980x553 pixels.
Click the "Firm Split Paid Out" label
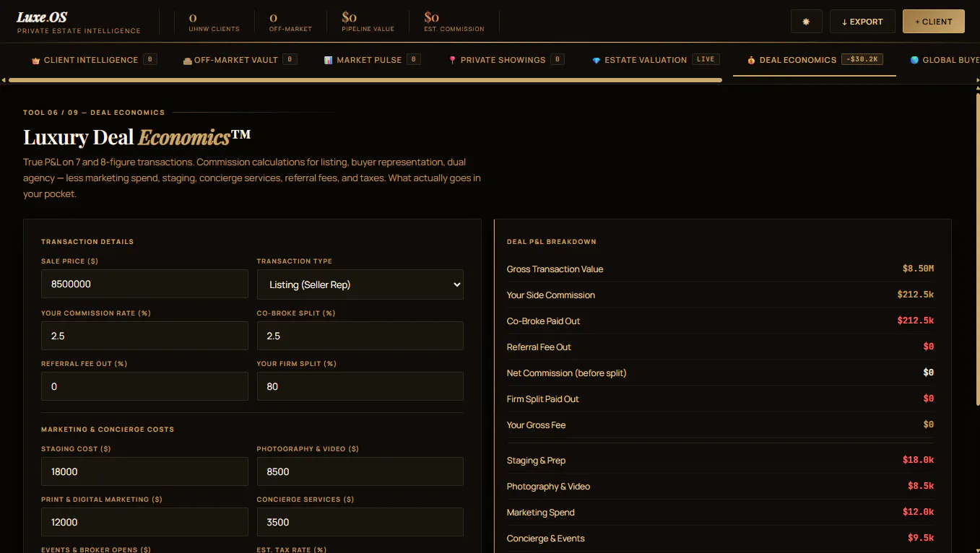(x=543, y=399)
